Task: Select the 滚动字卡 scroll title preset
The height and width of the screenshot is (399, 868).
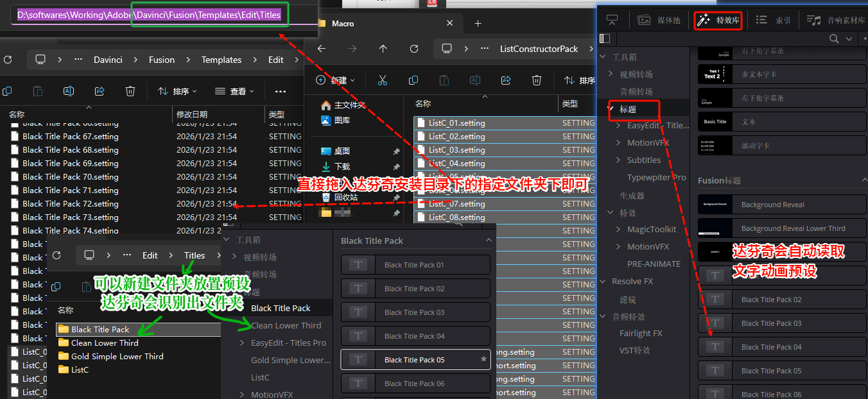Action: coord(782,146)
